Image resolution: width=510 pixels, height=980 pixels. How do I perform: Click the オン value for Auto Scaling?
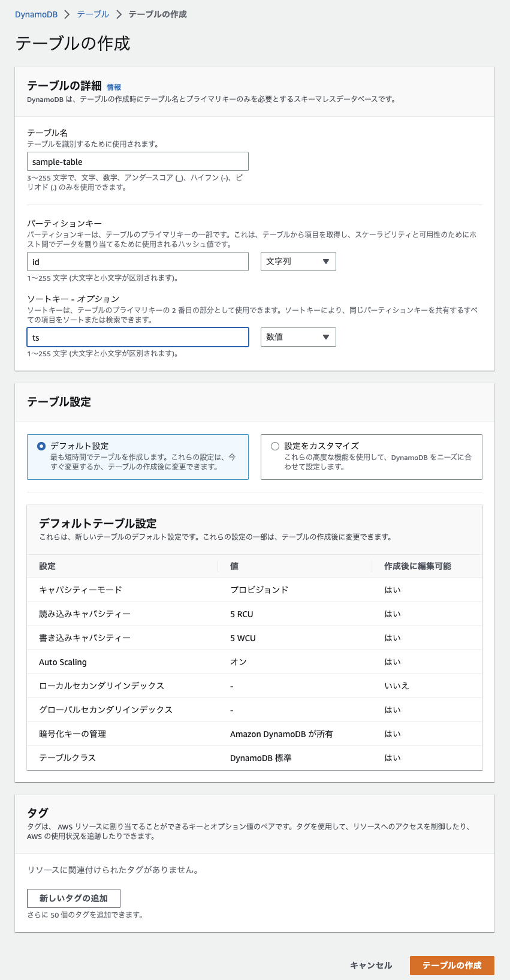click(x=239, y=662)
